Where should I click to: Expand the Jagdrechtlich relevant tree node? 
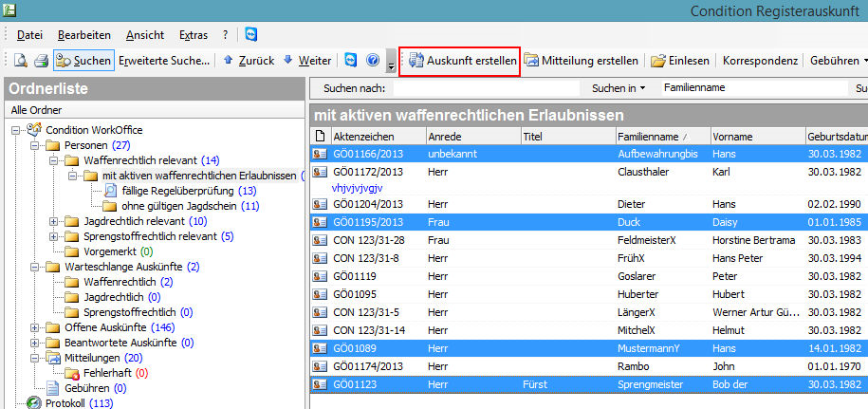click(x=52, y=221)
